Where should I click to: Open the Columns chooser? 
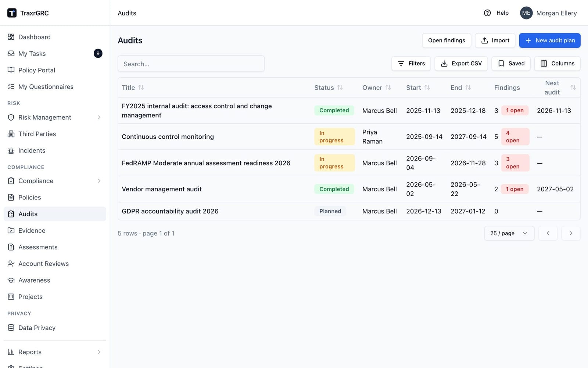(x=557, y=63)
